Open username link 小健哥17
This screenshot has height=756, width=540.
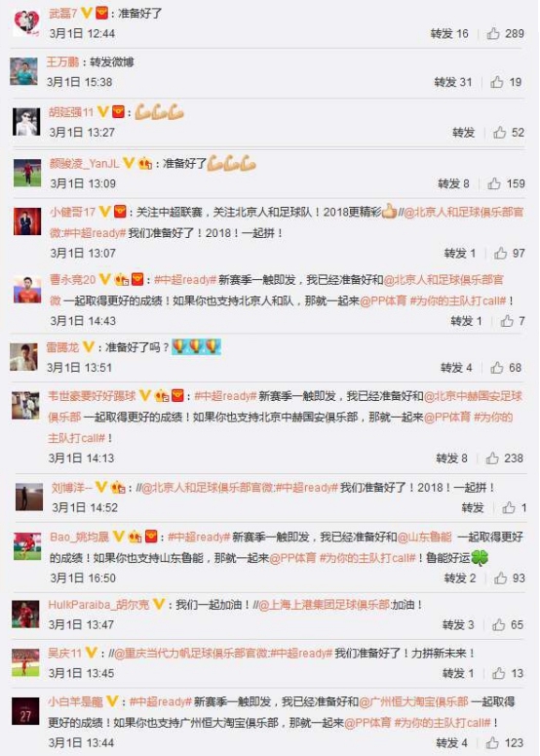point(72,212)
